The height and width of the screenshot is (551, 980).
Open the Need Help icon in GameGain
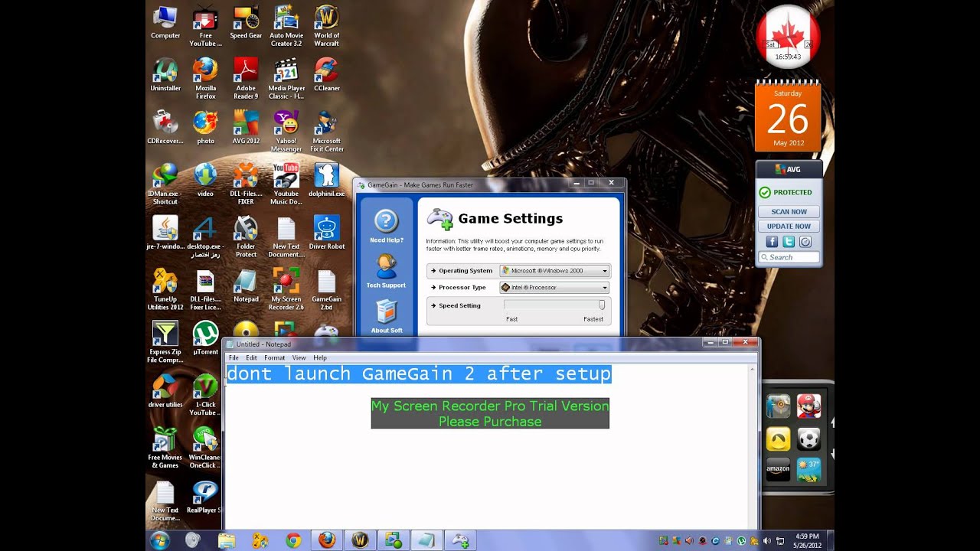click(x=386, y=226)
